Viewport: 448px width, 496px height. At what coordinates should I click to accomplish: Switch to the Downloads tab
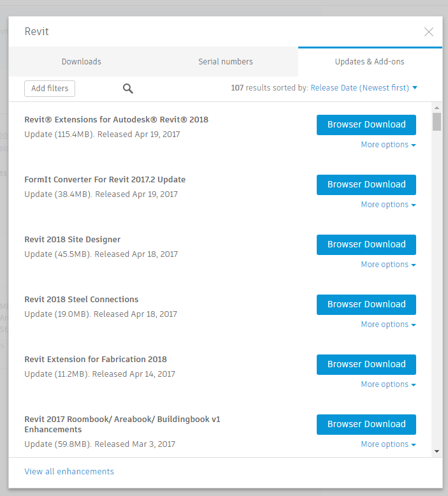coord(82,62)
